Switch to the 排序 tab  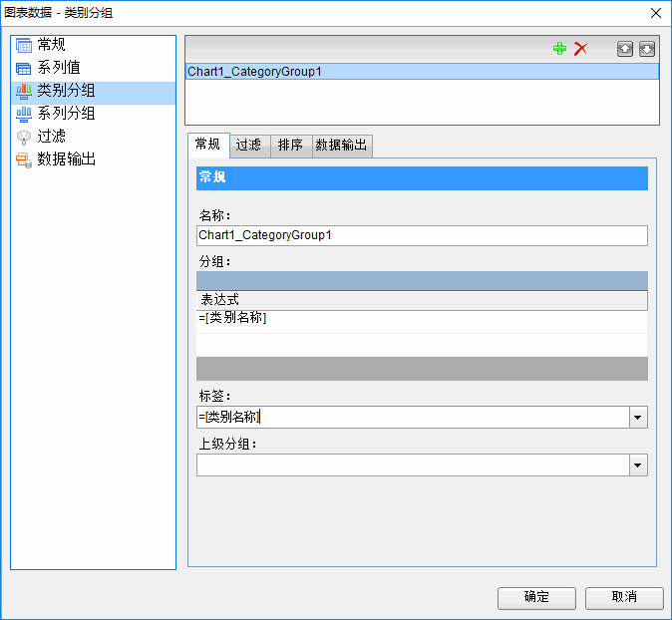(291, 146)
